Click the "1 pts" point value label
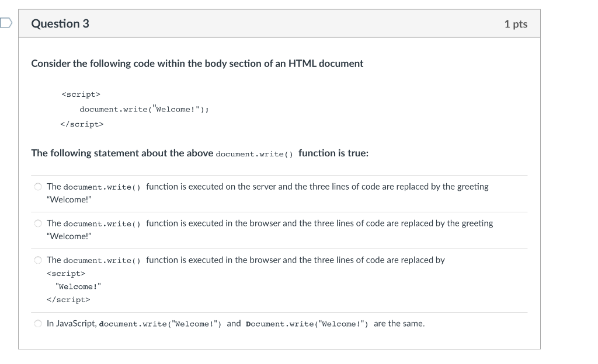Screen dimensions: 598x364 (x=516, y=24)
